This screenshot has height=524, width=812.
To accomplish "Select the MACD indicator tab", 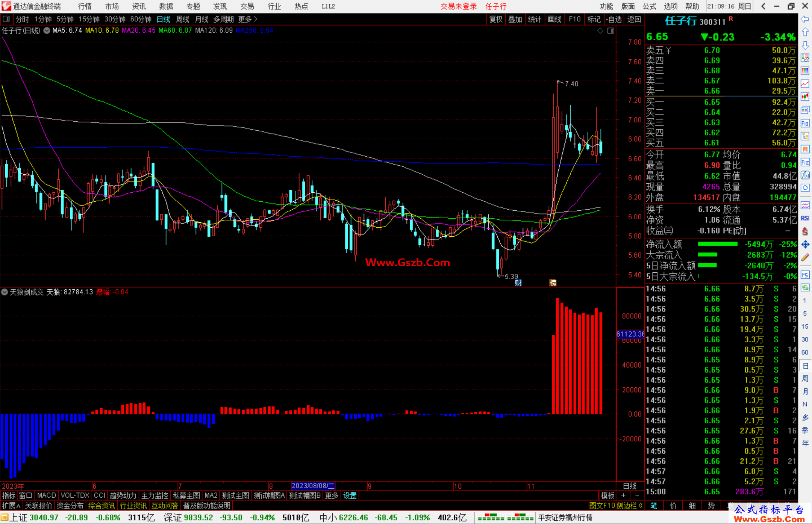I will [46, 495].
